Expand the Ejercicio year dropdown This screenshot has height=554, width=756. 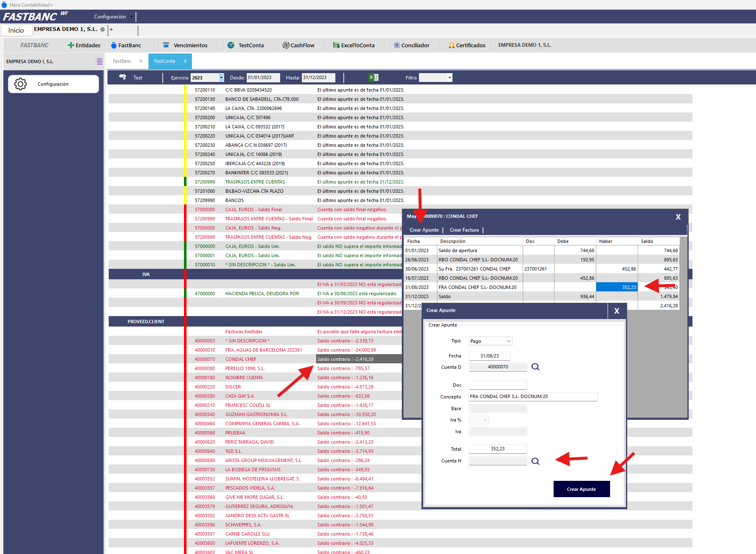pos(221,78)
